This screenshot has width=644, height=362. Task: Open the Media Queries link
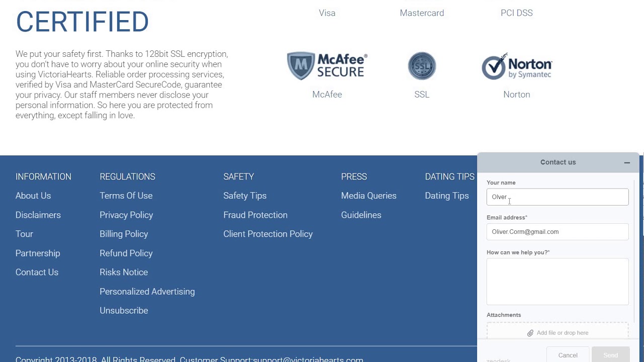[x=369, y=196]
